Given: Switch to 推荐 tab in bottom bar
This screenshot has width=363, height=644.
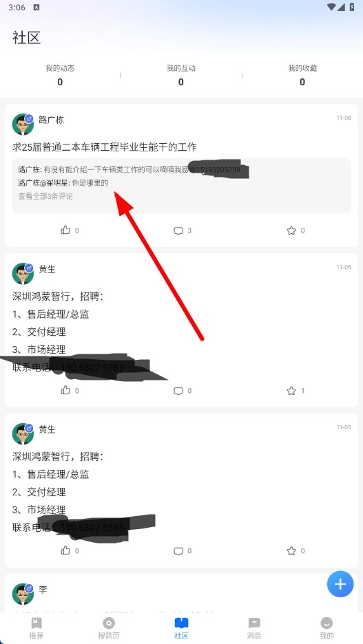Looking at the screenshot, I should click(37, 628).
